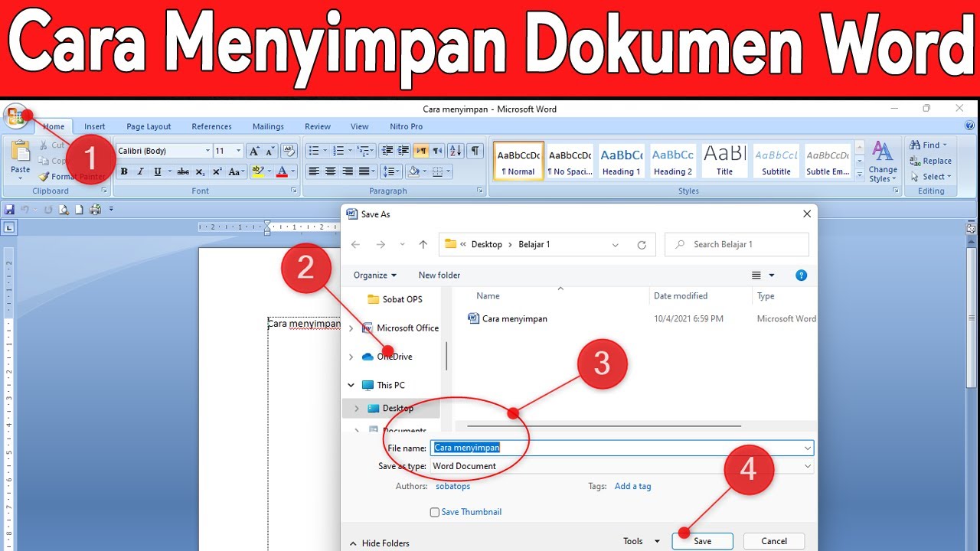Viewport: 980px width, 551px height.
Task: Switch to the Insert tab
Action: [x=95, y=126]
